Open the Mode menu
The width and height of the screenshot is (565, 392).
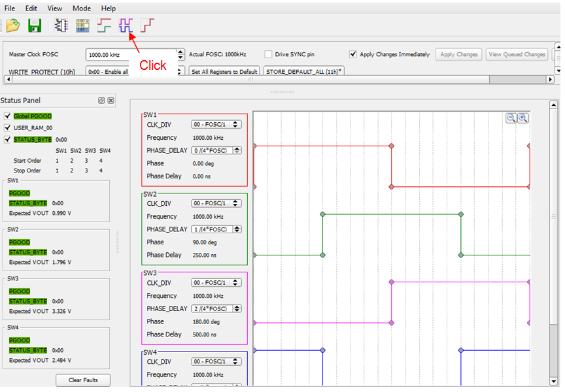pyautogui.click(x=82, y=8)
